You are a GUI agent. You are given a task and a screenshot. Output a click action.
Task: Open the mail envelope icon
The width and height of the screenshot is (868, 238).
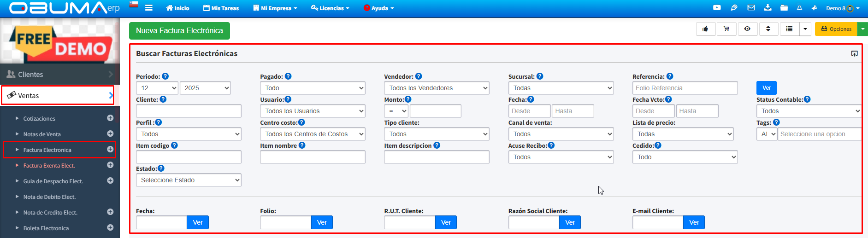[x=751, y=8]
